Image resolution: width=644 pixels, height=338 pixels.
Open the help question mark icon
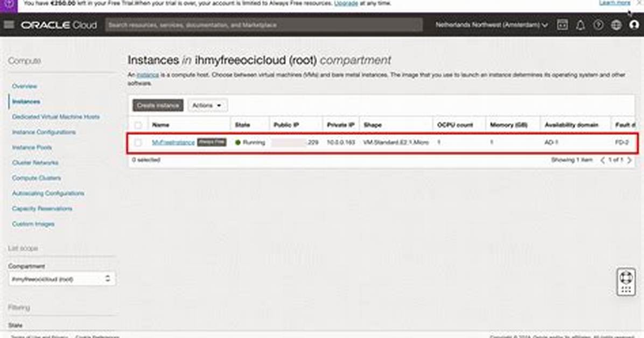coord(598,25)
